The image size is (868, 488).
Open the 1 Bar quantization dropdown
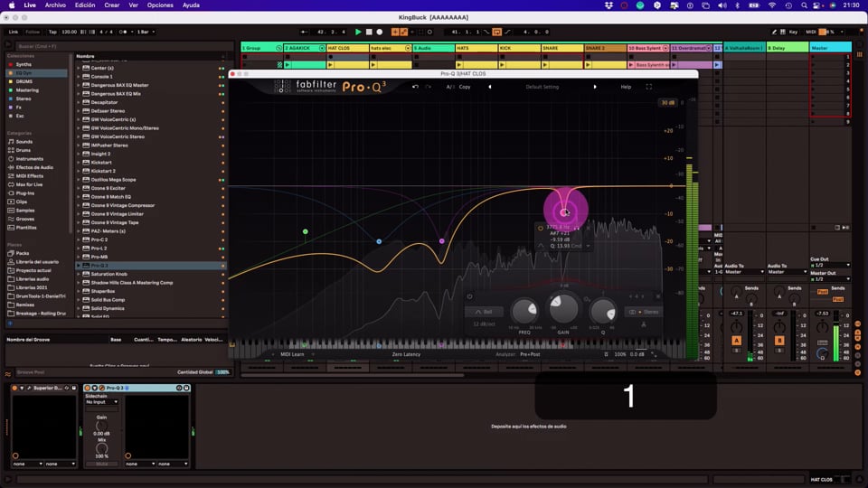(x=146, y=33)
